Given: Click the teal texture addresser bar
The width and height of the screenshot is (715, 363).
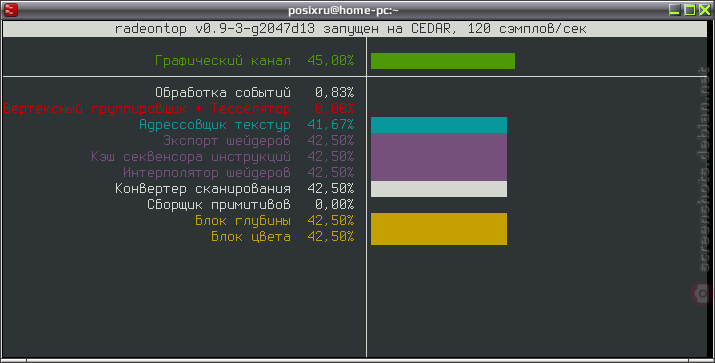Looking at the screenshot, I should [439, 125].
